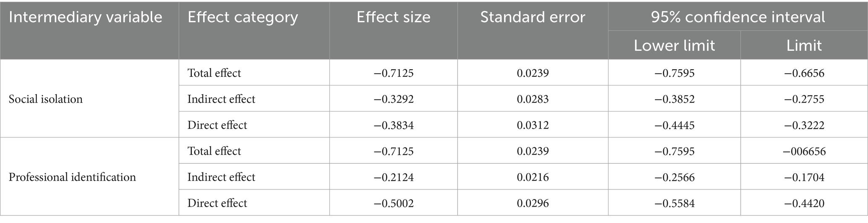This screenshot has width=868, height=223.
Task: Select the Social isolation row label
Action: pos(46,99)
